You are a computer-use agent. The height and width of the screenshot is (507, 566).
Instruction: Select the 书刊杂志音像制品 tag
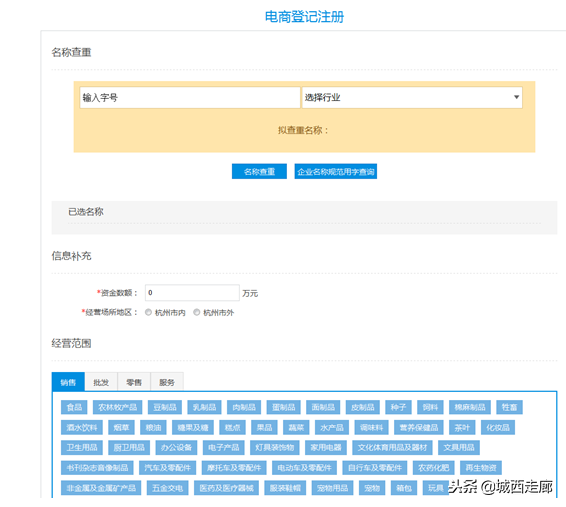click(97, 468)
